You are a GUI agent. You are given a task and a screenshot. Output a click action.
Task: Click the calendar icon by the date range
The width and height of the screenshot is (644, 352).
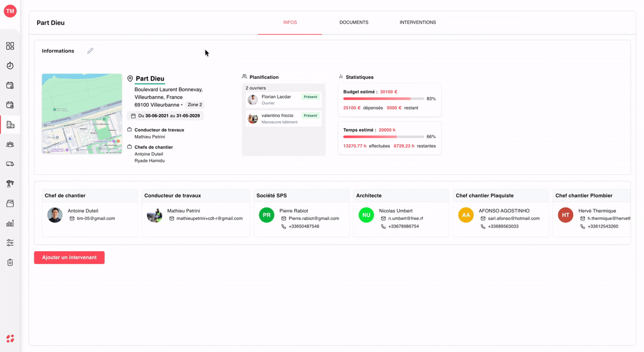click(x=134, y=116)
